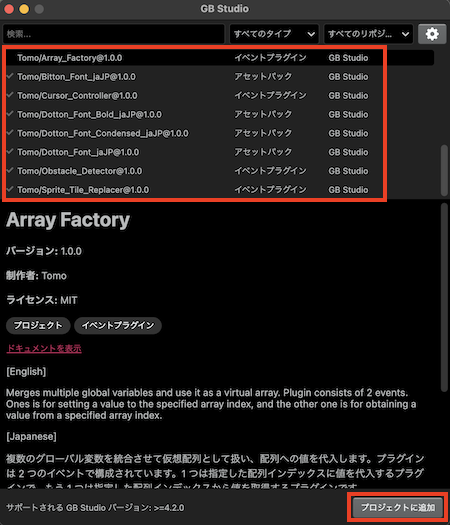Screen dimensions: 450x525
Task: Click the プロジェクトに追加 button
Action: 398,507
